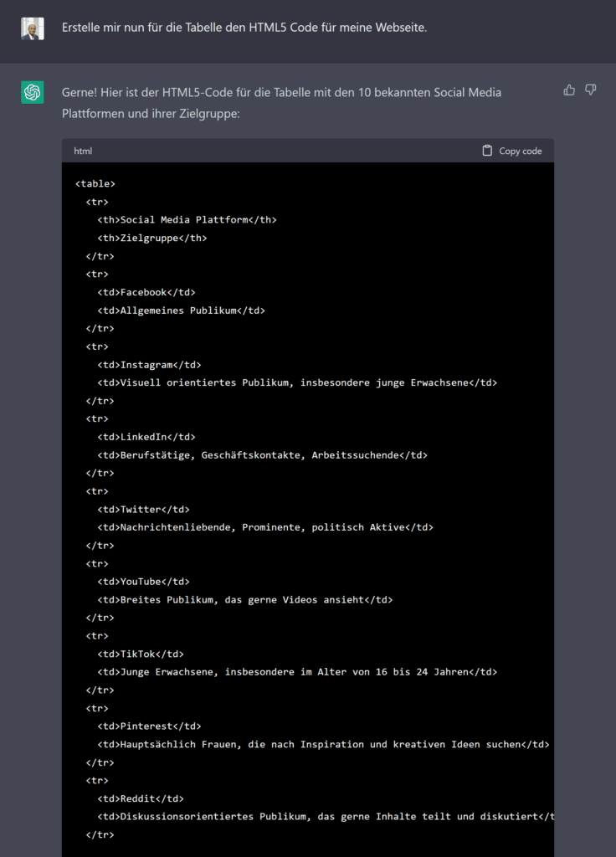
Task: Click the Twitter table cell line
Action: tap(143, 510)
